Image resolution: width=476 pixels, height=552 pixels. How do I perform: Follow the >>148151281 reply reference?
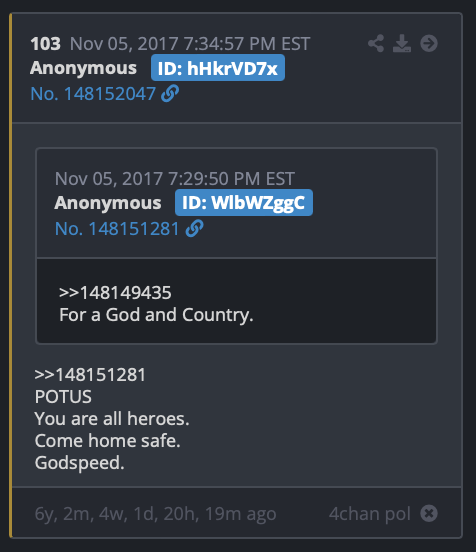point(90,375)
